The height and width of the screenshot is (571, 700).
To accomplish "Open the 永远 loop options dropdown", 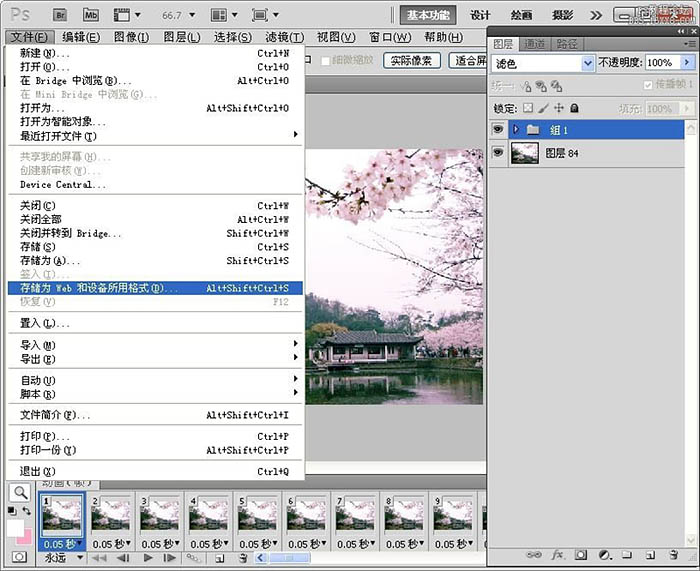I will [62, 557].
